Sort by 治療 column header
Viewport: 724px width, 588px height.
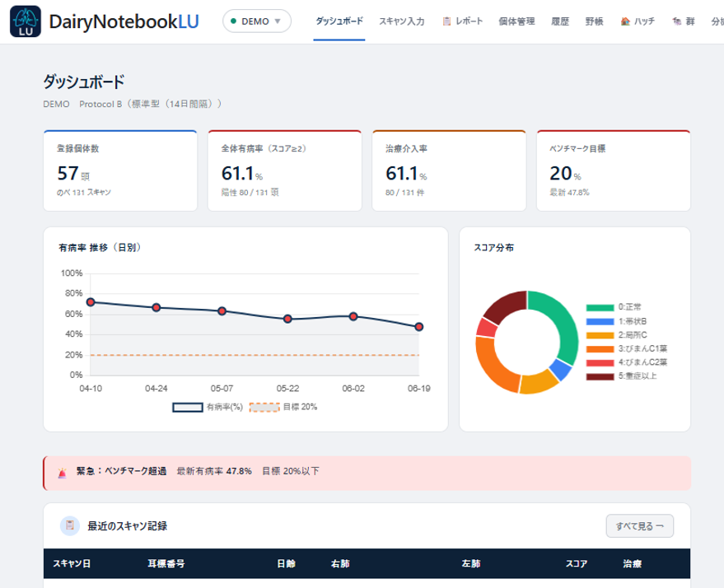632,563
